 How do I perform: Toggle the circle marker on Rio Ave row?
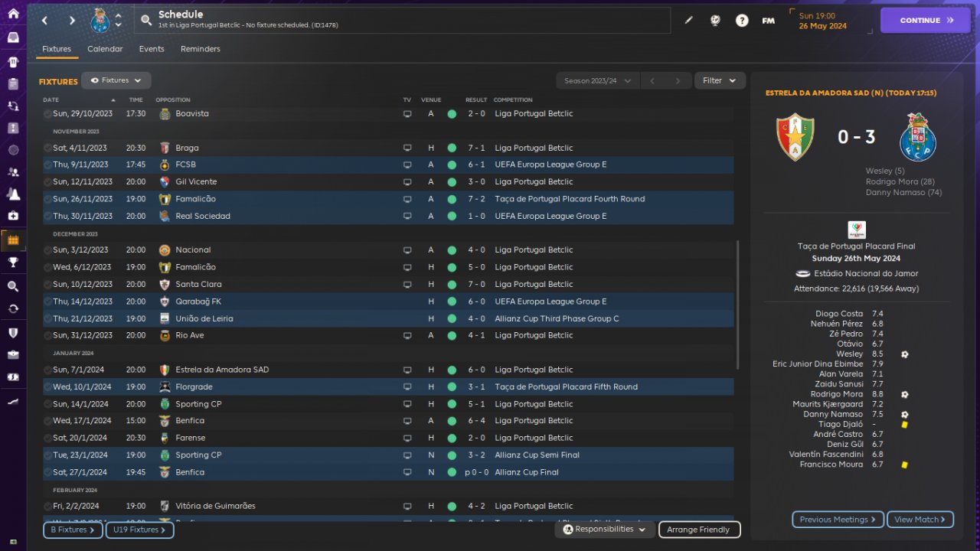click(x=47, y=336)
